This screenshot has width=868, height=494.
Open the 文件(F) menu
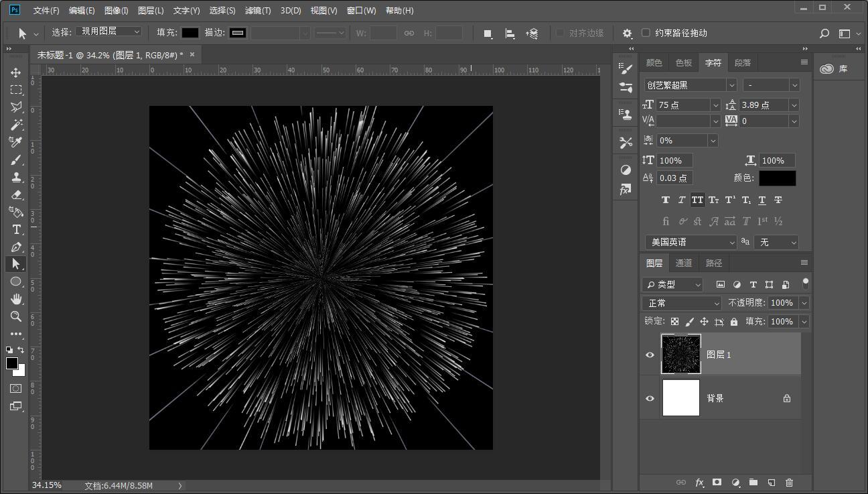[x=46, y=11]
